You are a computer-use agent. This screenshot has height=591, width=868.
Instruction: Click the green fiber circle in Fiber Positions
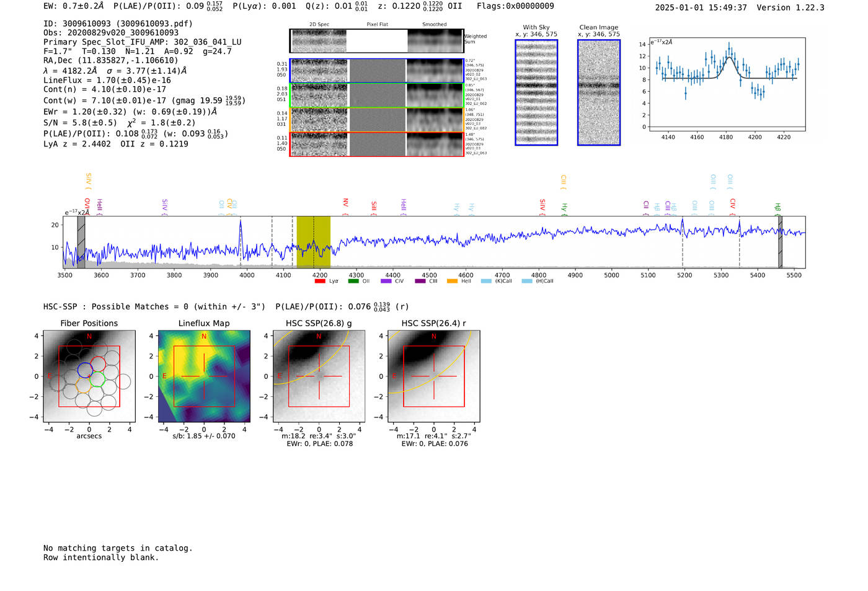point(97,379)
